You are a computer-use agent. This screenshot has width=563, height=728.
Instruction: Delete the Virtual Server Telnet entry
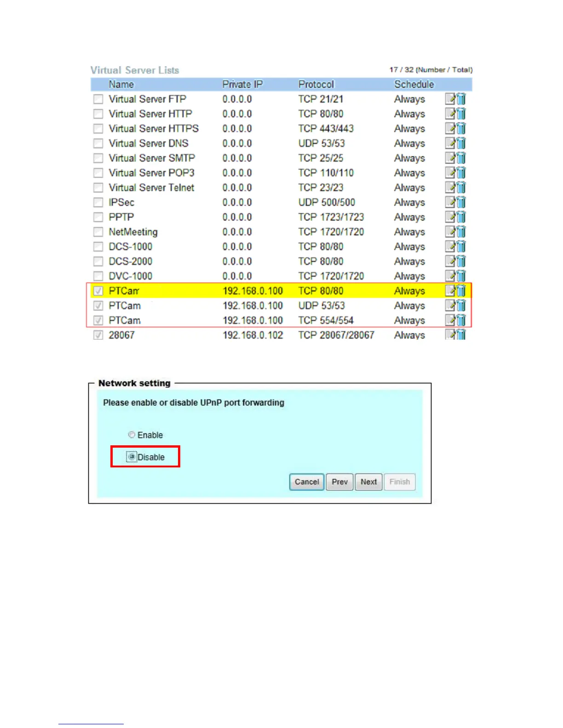pos(461,187)
